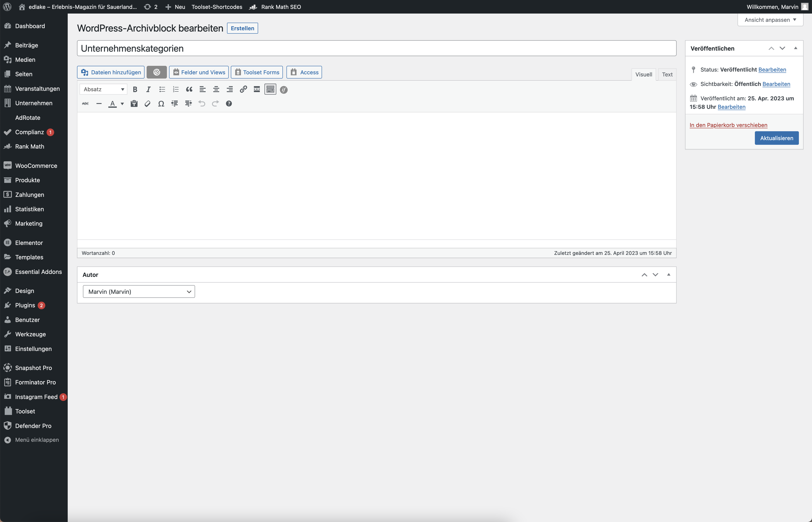
Task: Click the bulleted list icon
Action: [162, 90]
